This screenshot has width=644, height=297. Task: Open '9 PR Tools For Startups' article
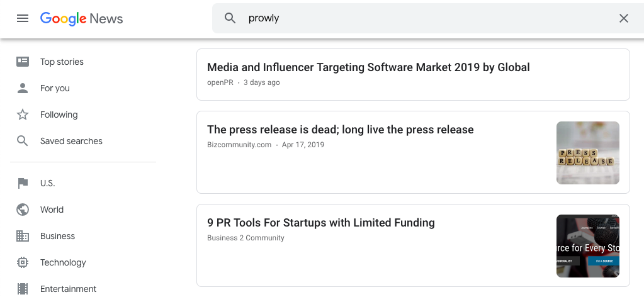click(320, 223)
